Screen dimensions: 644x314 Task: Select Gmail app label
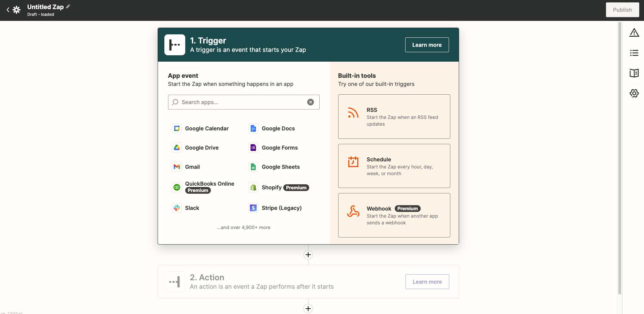(x=192, y=167)
